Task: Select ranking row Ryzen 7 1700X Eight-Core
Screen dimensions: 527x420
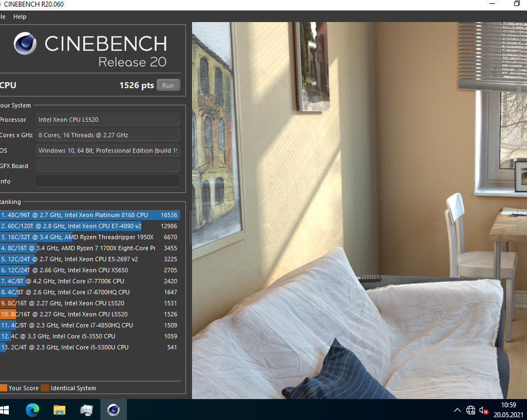Action: point(90,248)
